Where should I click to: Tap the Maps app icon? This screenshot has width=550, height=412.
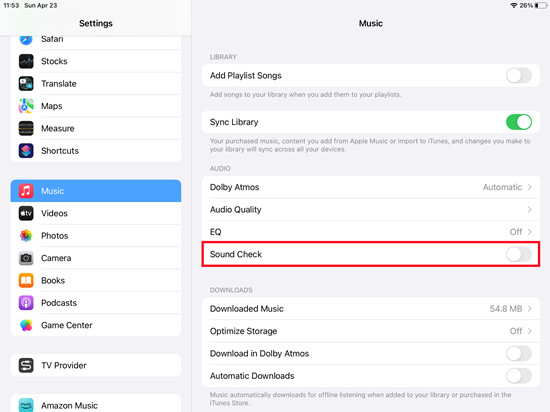coord(26,106)
